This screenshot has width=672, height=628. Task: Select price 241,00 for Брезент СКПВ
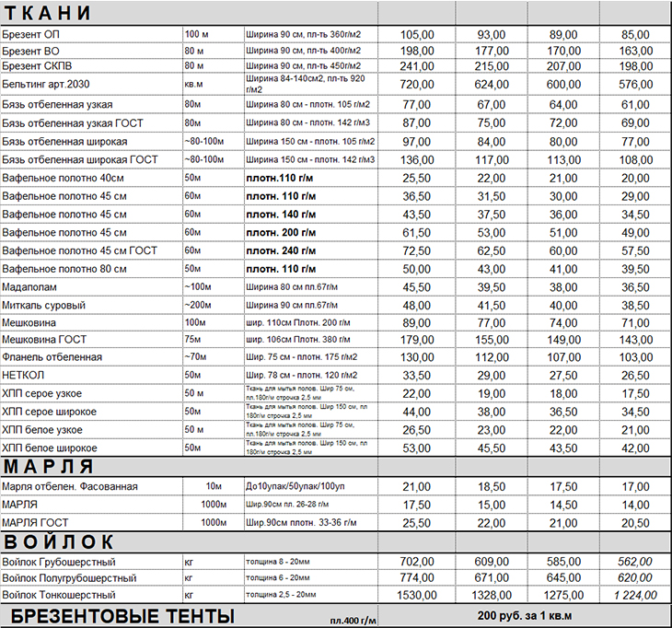[417, 66]
